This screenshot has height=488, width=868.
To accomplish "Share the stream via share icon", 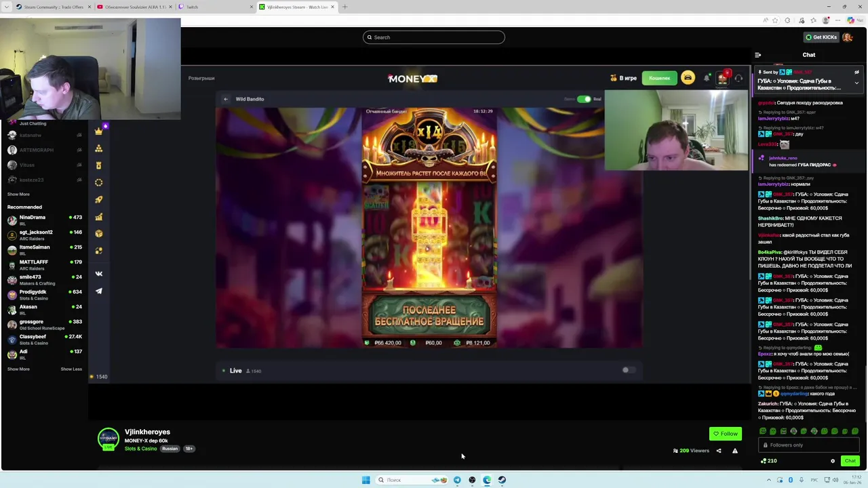I will tap(719, 451).
